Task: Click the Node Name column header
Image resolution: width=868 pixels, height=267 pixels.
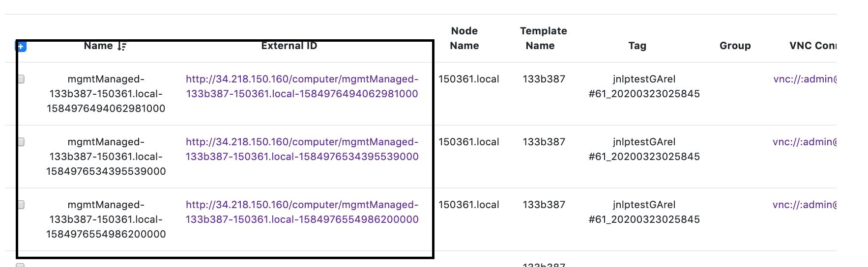Action: [x=464, y=38]
